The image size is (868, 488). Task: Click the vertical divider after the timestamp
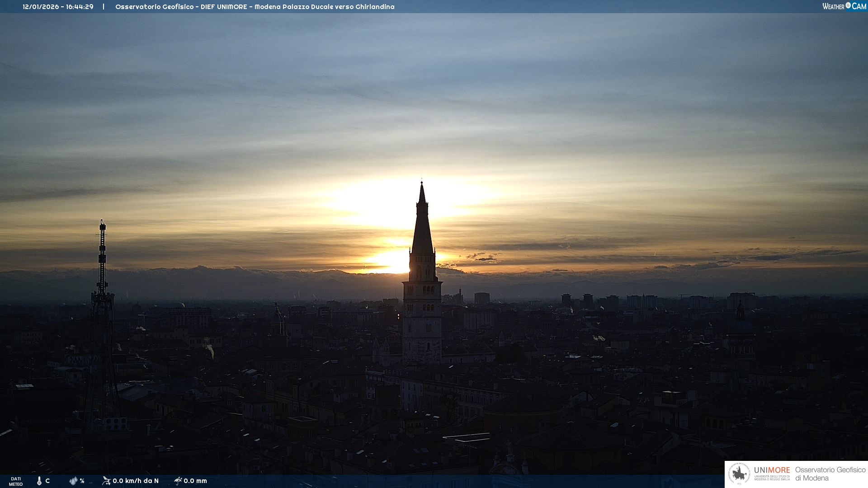[104, 7]
